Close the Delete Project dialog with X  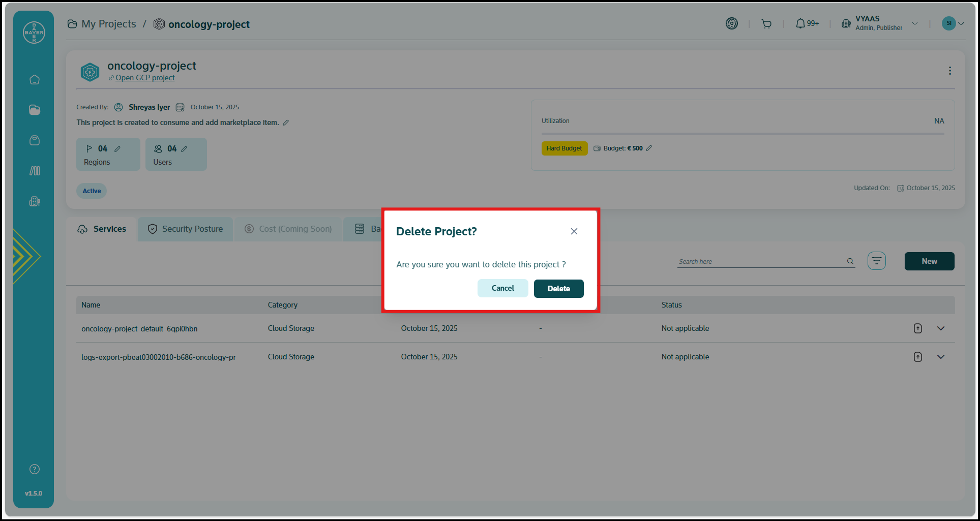coord(574,231)
